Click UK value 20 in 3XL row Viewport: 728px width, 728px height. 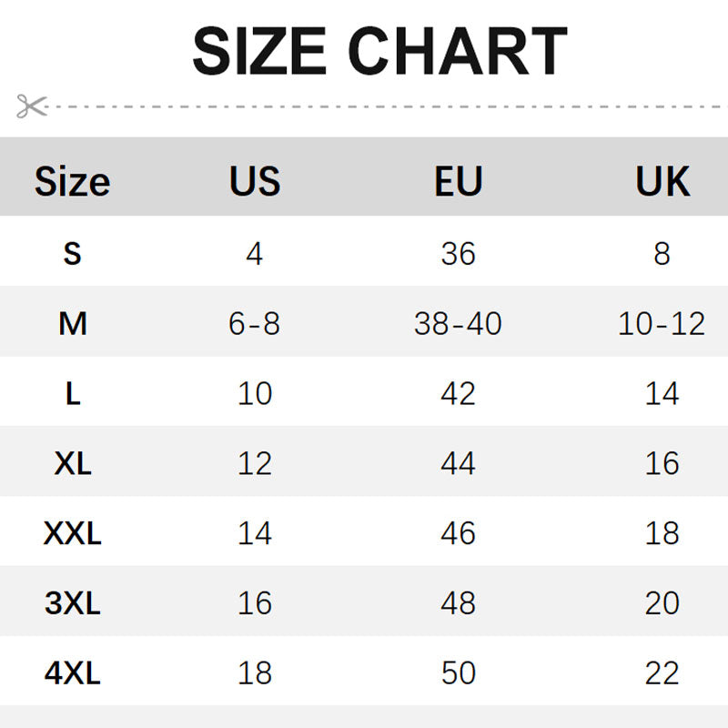(x=662, y=603)
